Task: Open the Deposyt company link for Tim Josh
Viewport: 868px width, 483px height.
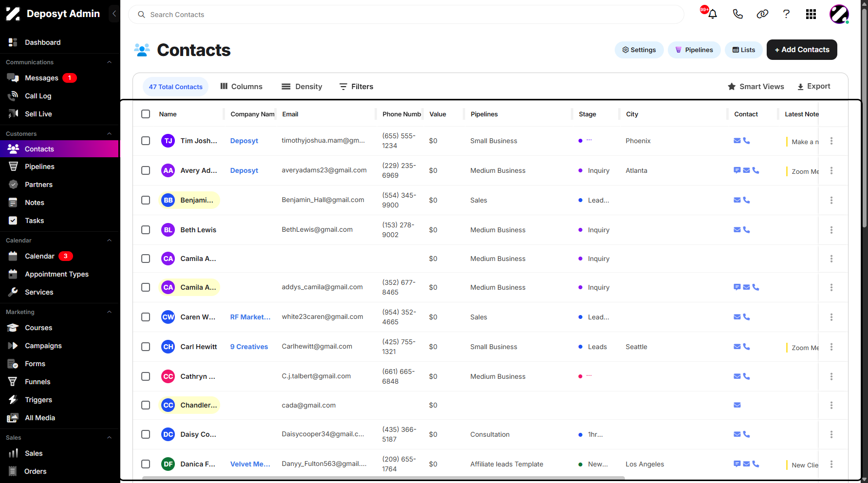Action: pos(244,141)
